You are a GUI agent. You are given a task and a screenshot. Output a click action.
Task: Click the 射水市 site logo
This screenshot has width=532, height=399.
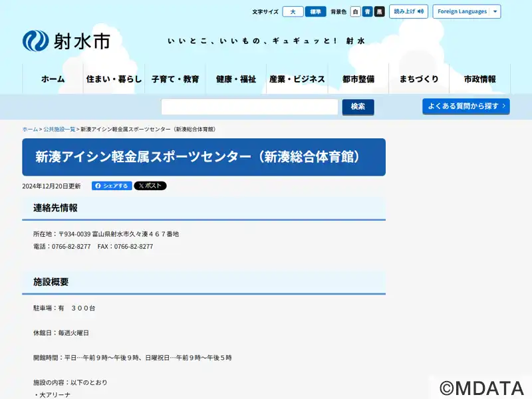pos(66,41)
